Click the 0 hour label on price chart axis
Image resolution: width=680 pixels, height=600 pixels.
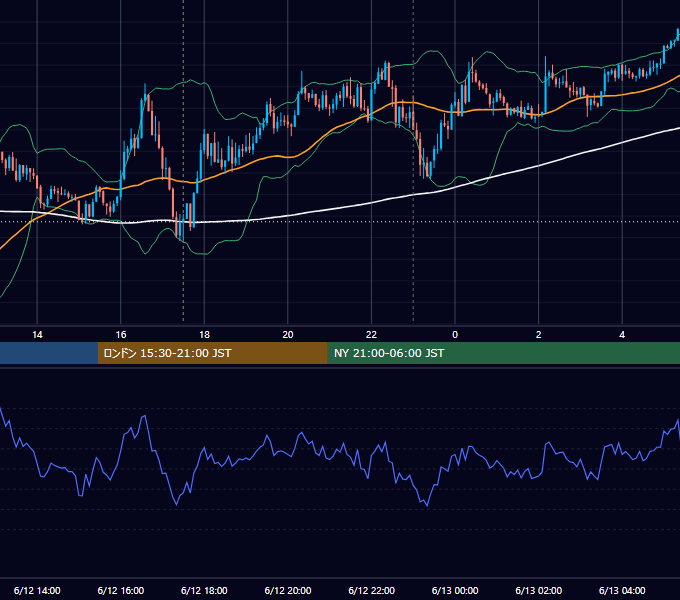[455, 335]
